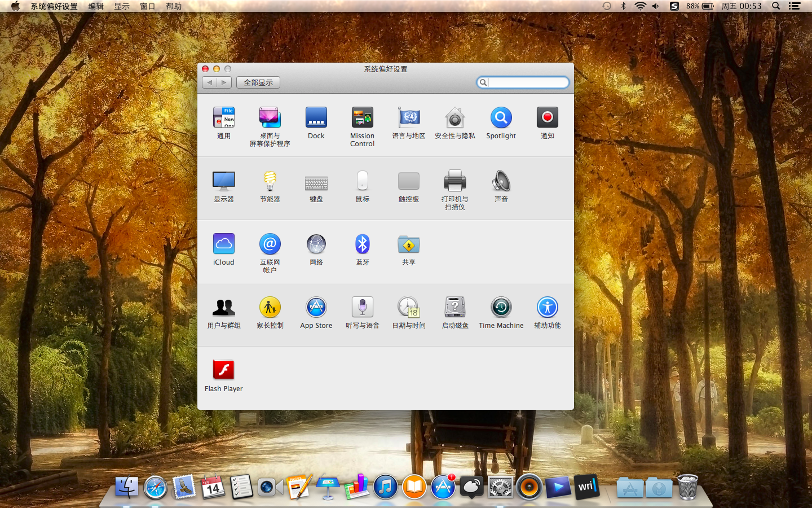This screenshot has height=508, width=812.
Task: Open Calendar from the Dock
Action: click(213, 487)
